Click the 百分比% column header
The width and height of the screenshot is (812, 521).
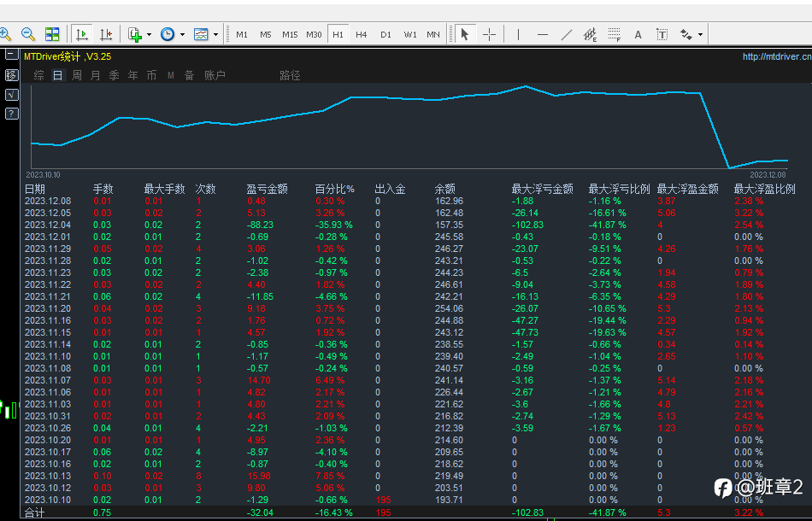334,189
